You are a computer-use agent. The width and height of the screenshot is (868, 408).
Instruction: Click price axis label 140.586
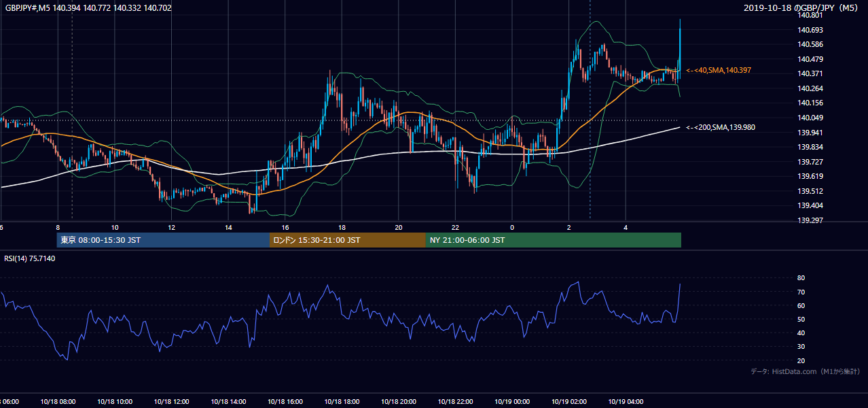(811, 44)
